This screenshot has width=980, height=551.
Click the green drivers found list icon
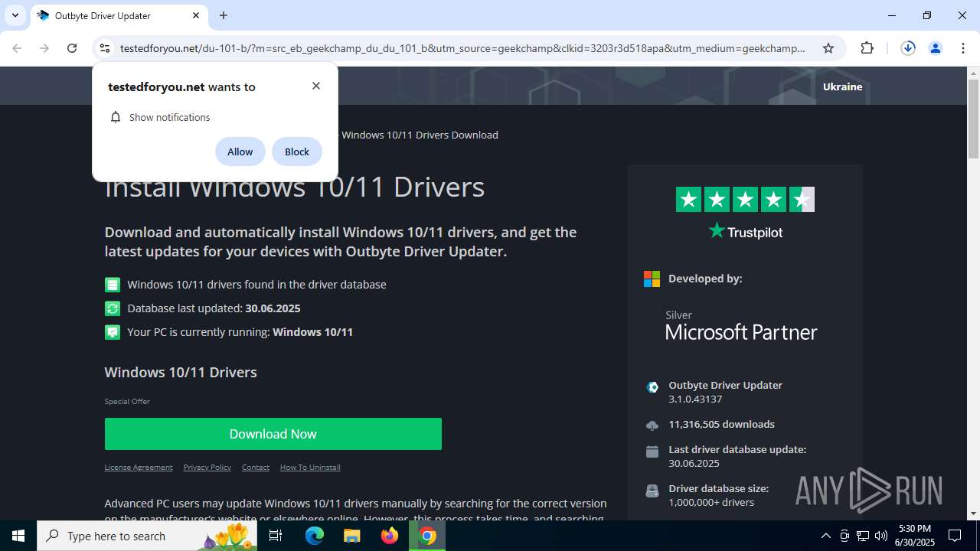pos(113,285)
